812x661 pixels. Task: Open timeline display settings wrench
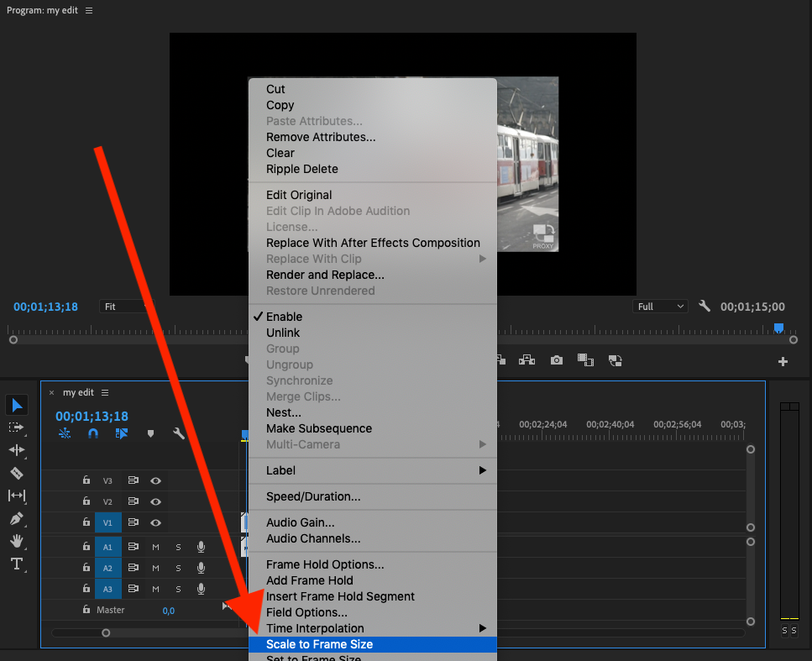[x=179, y=434]
